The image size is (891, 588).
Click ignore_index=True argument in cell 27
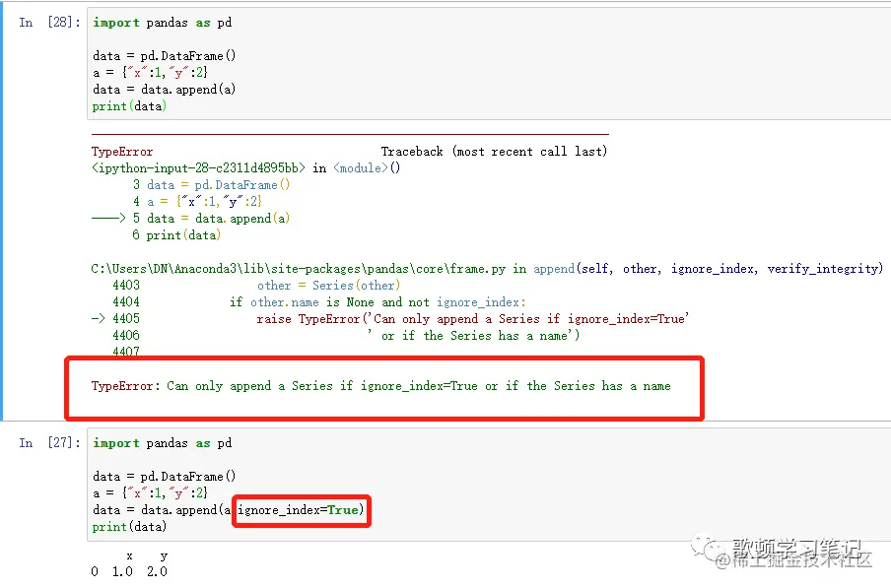coord(299,509)
